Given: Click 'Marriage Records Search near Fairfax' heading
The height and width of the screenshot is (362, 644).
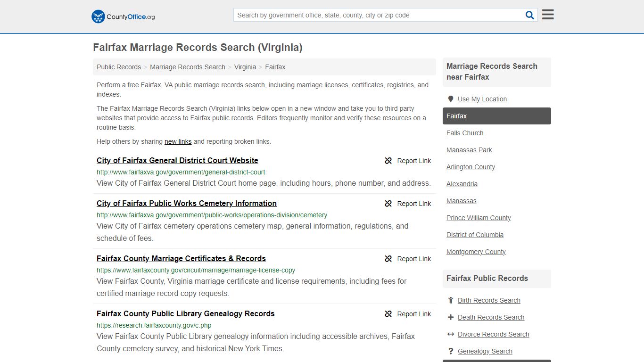Looking at the screenshot, I should click(x=492, y=72).
